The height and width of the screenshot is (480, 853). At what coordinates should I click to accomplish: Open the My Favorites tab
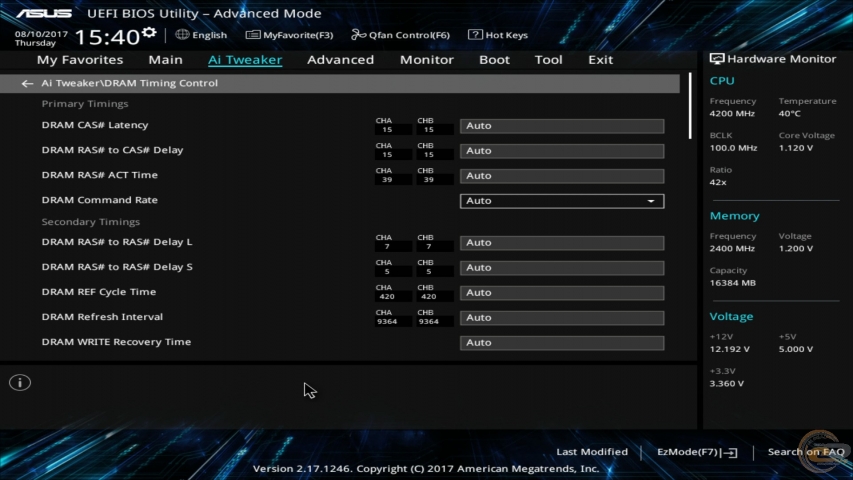(80, 60)
